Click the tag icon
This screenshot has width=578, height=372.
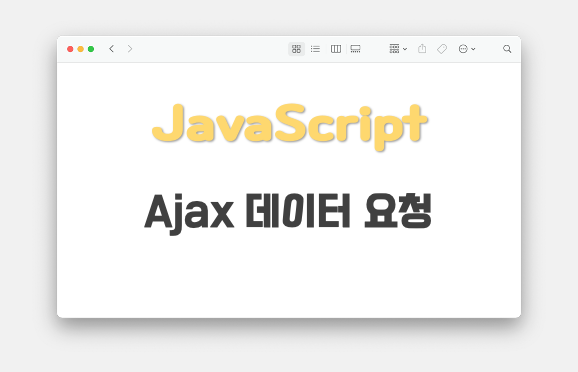pos(442,49)
